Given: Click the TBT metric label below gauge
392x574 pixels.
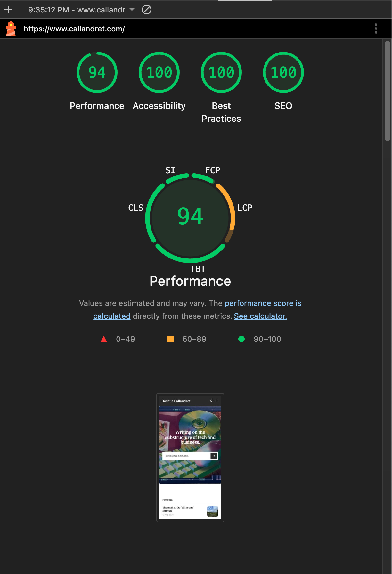Looking at the screenshot, I should point(198,269).
